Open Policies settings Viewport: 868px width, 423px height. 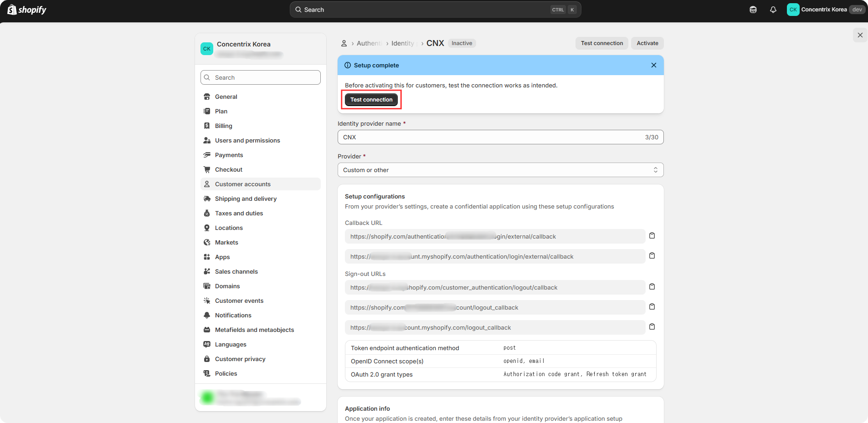coord(261,373)
